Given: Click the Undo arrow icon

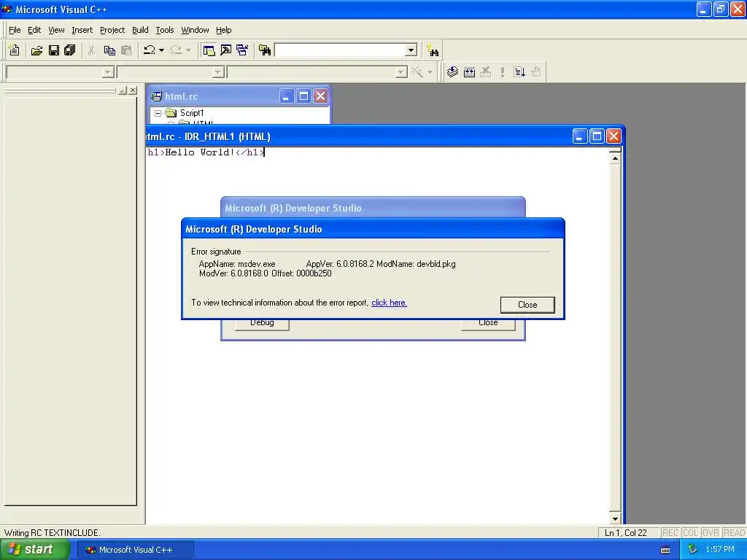Looking at the screenshot, I should pyautogui.click(x=150, y=50).
